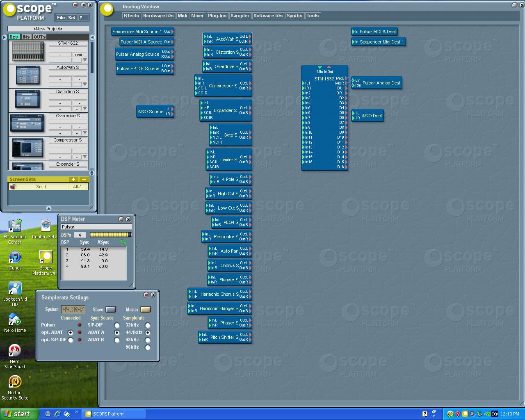Image resolution: width=525 pixels, height=420 pixels.
Task: Launch Scope Platform v4 desktop shortcut
Action: coord(46,263)
